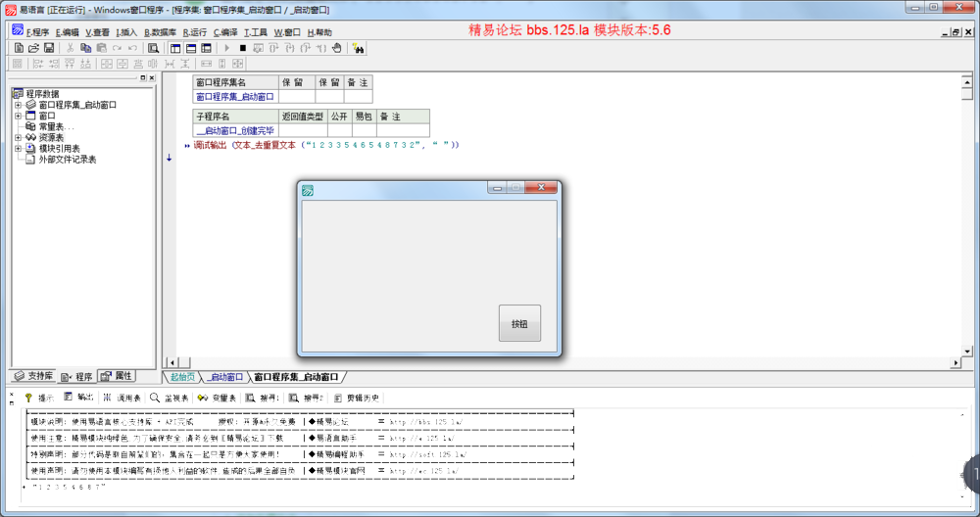
Task: Open the T.工具 menu
Action: point(255,32)
